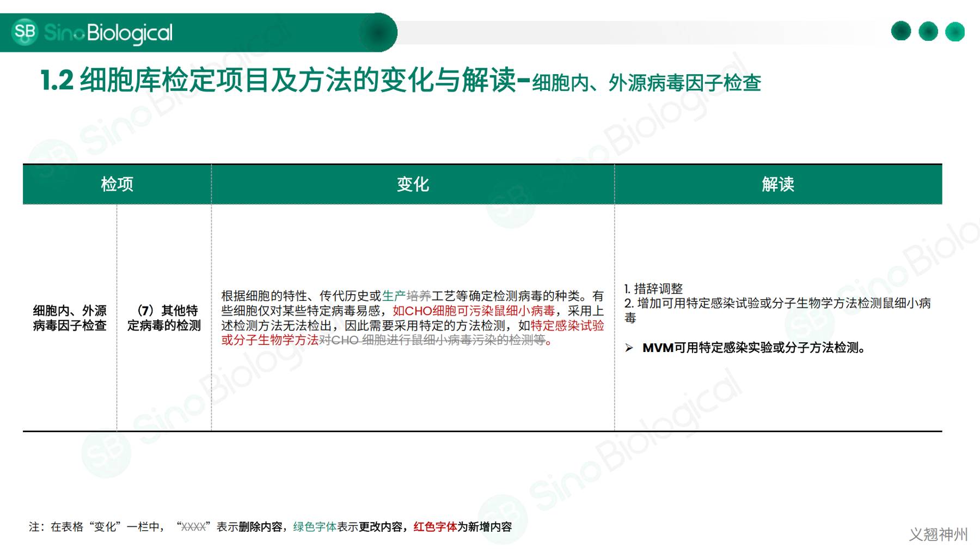This screenshot has width=980, height=552.
Task: Click the slide title 1.2 细胞库检定项目
Action: (x=278, y=81)
